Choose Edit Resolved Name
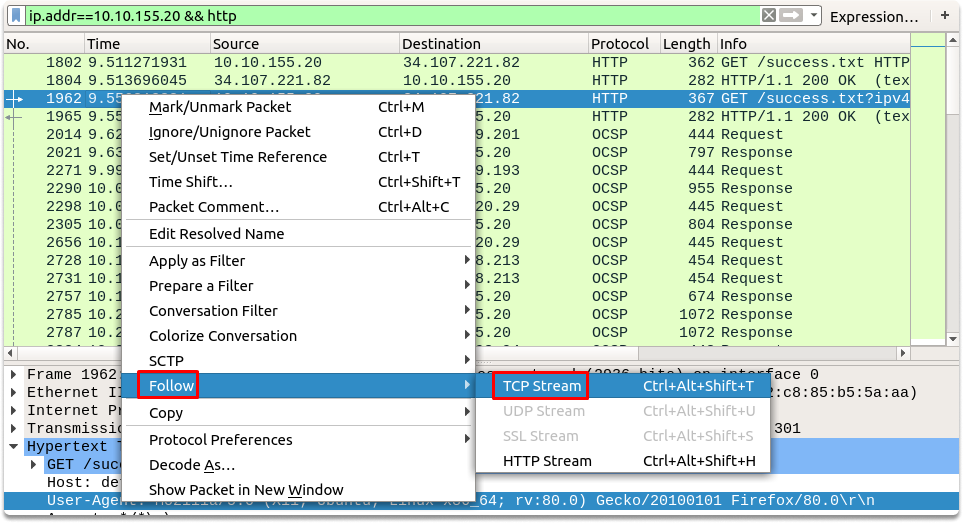 click(298, 234)
